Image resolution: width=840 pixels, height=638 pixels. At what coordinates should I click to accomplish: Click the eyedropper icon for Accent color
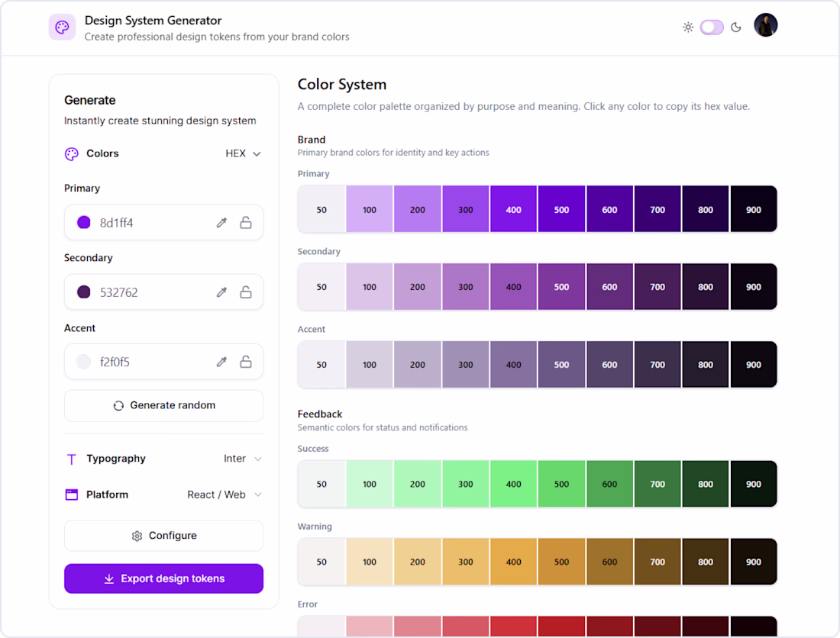pyautogui.click(x=221, y=362)
